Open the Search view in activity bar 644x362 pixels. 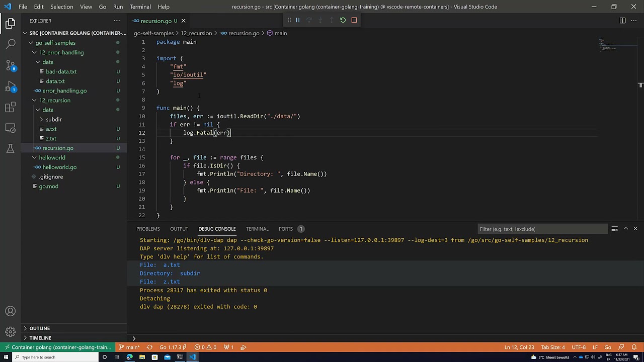10,44
